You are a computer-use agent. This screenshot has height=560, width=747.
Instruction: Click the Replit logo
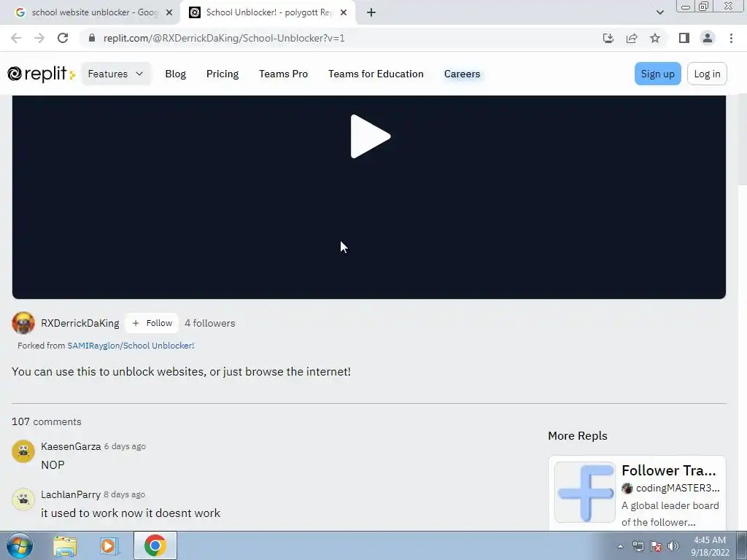(x=42, y=74)
